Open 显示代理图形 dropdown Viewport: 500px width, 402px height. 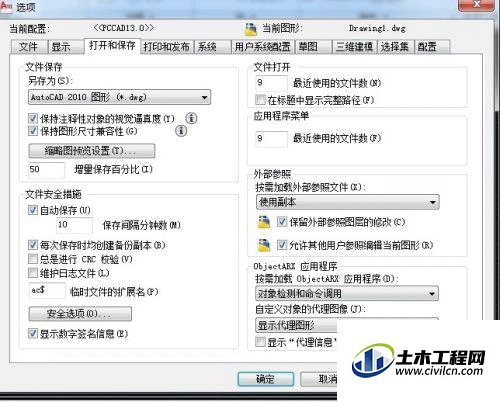(296, 325)
